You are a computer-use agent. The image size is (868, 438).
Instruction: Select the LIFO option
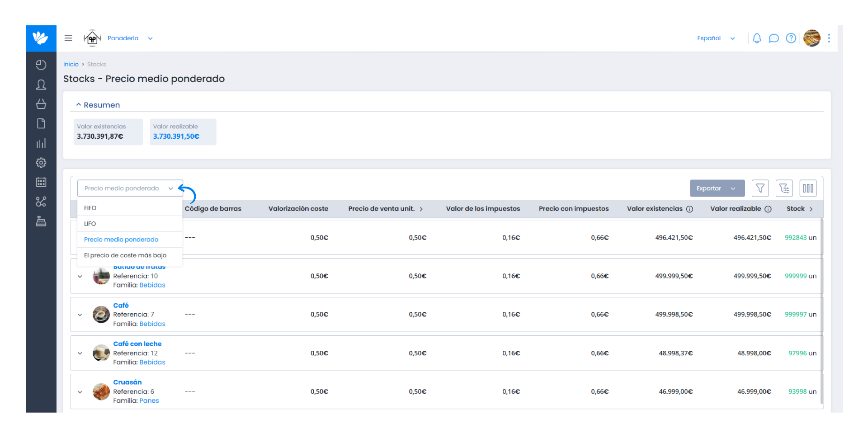point(130,224)
